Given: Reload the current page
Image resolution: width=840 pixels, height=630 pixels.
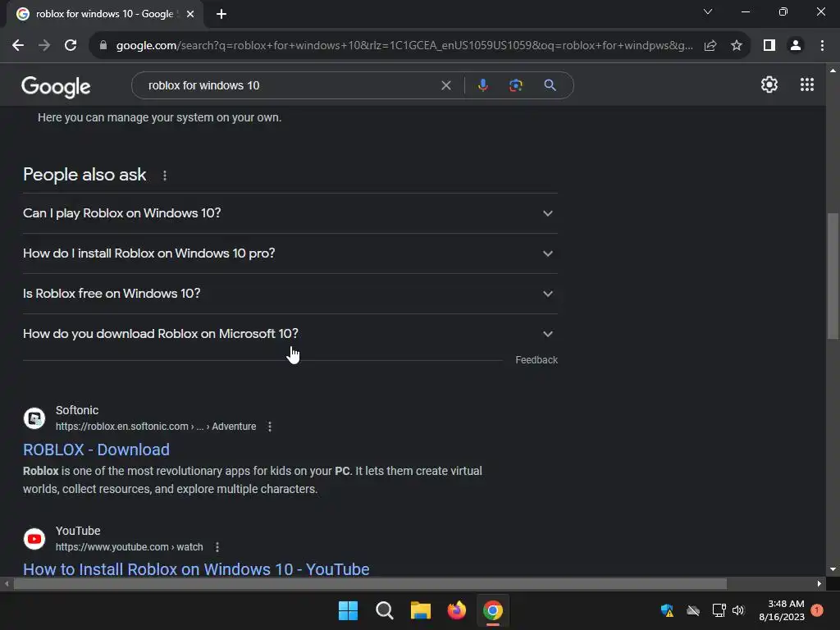Looking at the screenshot, I should (71, 46).
